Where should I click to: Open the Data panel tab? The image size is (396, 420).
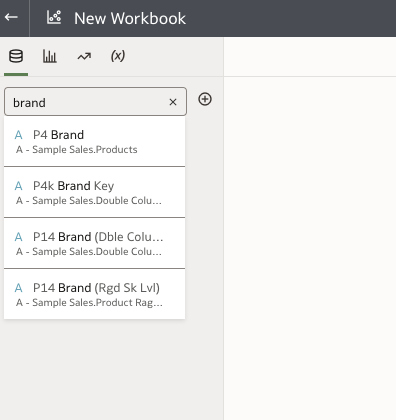[16, 56]
